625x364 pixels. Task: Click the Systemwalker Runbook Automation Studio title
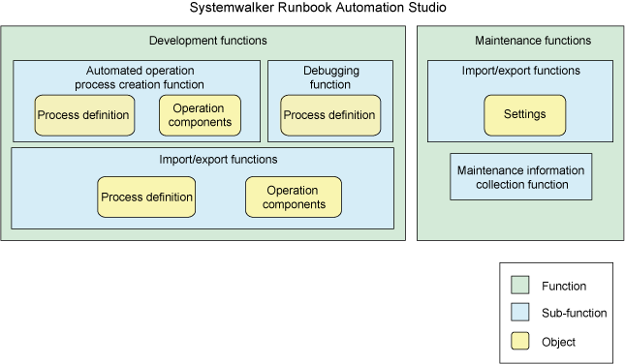(x=318, y=8)
